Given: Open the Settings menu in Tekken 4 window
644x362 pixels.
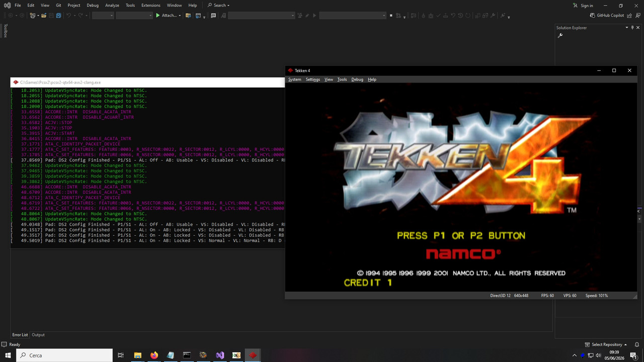Looking at the screenshot, I should 313,79.
